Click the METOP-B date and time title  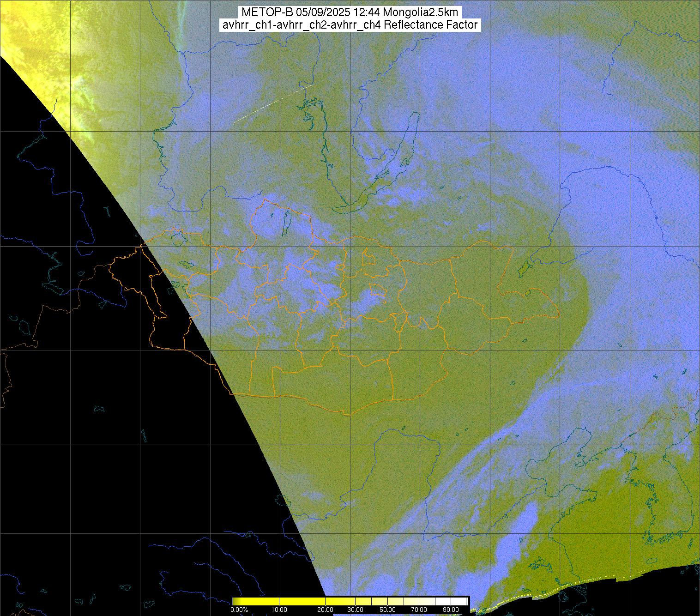(x=350, y=12)
